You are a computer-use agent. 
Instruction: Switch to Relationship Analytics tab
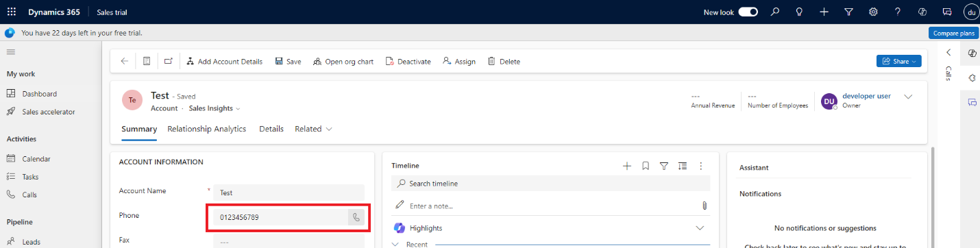coord(206,129)
